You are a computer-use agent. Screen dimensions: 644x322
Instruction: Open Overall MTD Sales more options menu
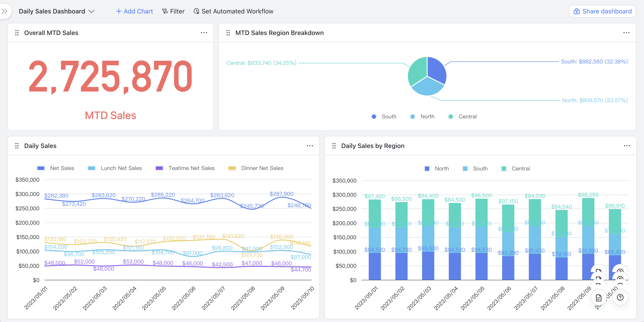204,33
